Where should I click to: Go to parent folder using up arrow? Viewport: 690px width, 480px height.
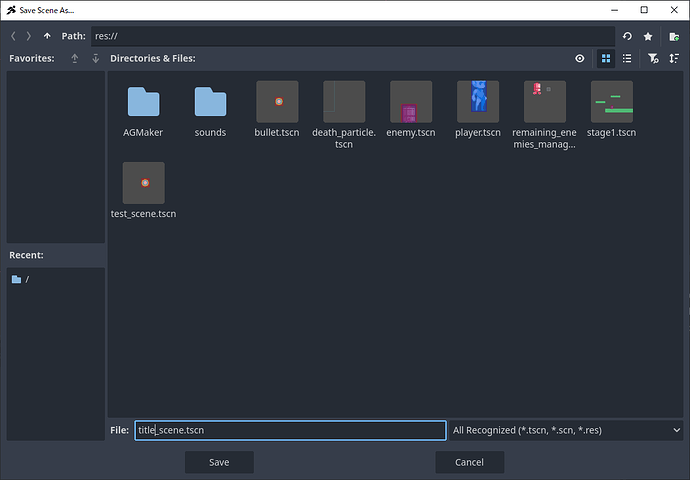(x=47, y=36)
